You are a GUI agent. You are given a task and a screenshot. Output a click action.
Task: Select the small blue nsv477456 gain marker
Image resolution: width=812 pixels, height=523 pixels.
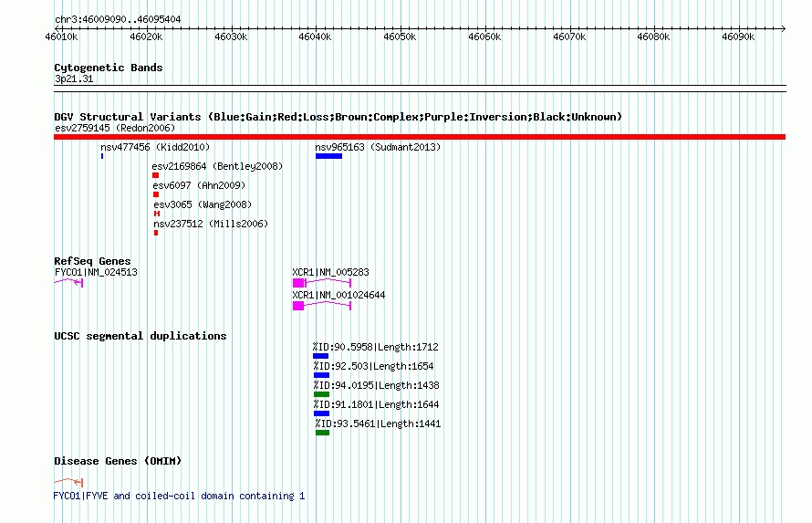(102, 156)
